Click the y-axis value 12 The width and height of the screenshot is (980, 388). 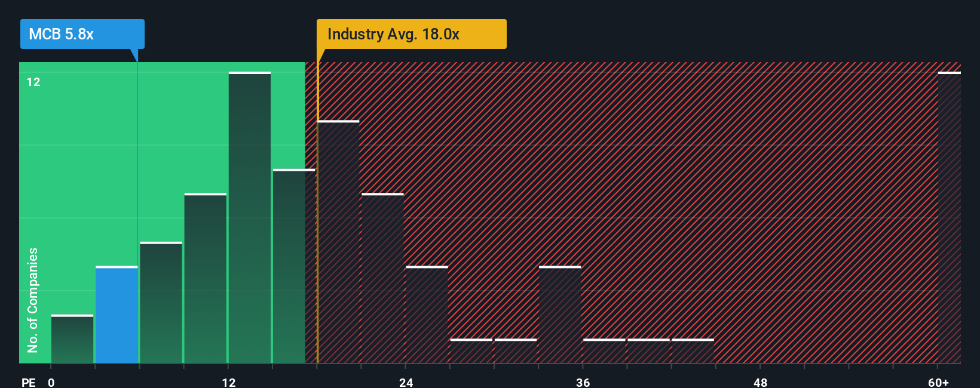(x=33, y=82)
